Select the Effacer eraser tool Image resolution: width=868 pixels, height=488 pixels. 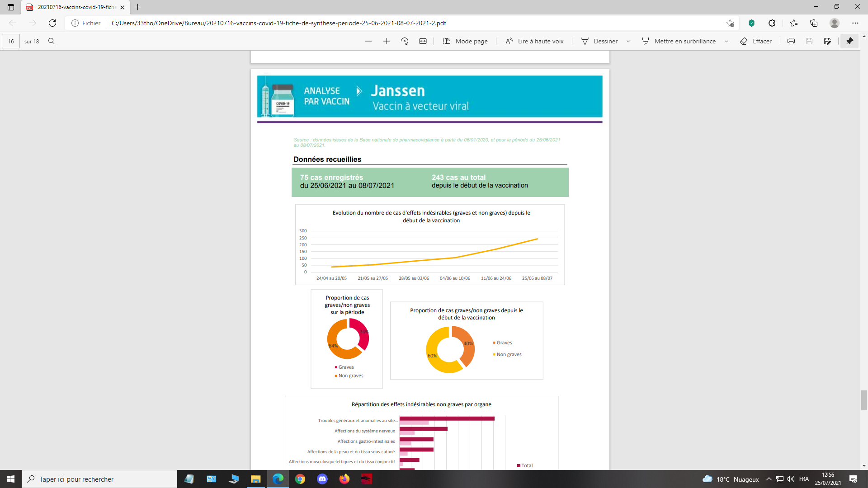coord(756,41)
